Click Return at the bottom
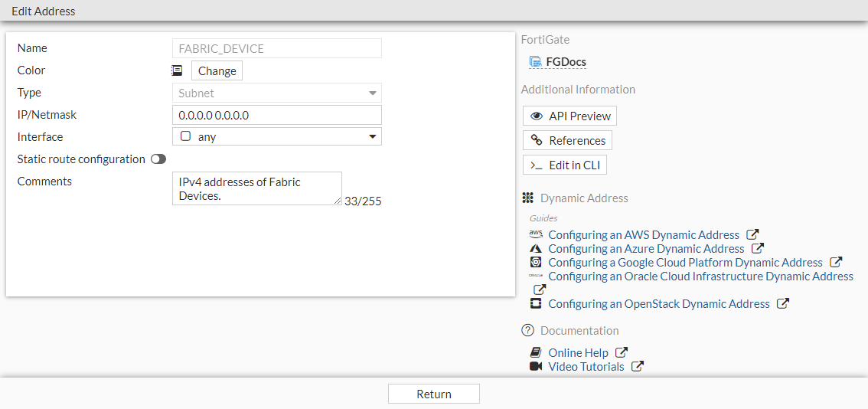The height and width of the screenshot is (409, 868). 434,394
